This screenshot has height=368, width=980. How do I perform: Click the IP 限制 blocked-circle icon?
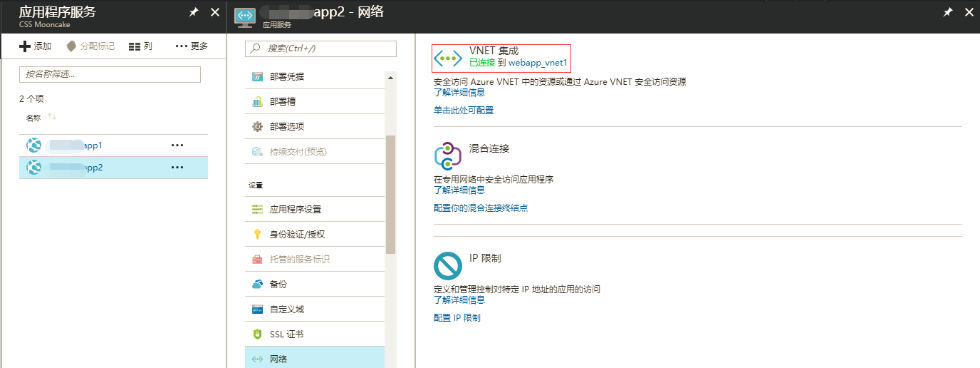448,266
